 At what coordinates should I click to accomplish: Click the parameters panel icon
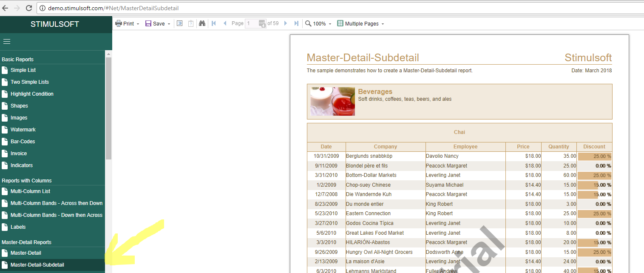point(191,24)
